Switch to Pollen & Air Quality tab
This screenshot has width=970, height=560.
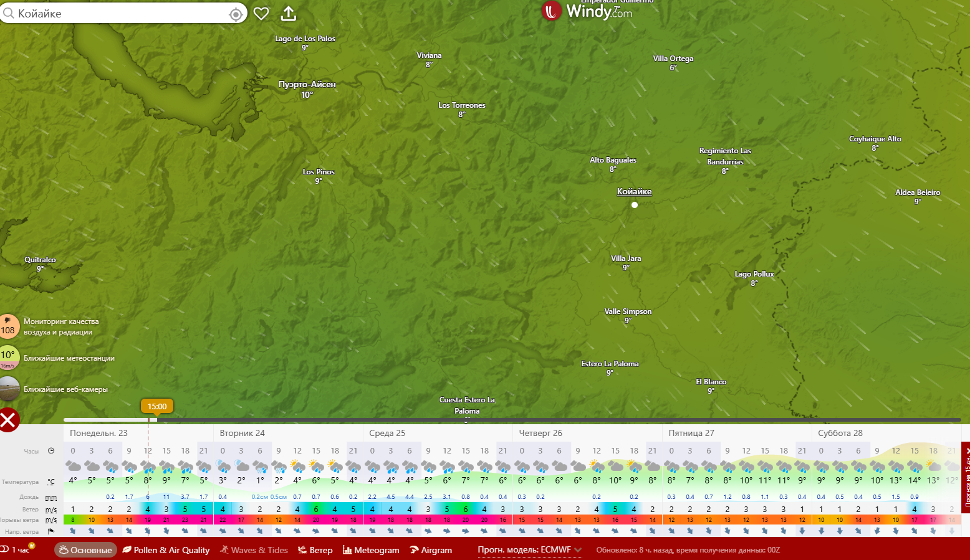pyautogui.click(x=166, y=550)
